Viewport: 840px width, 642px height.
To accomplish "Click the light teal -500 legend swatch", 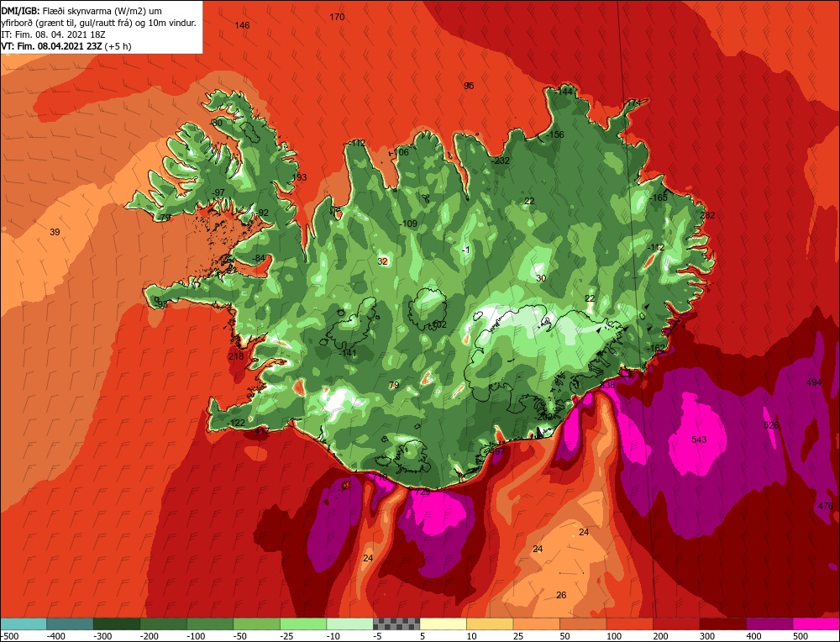I will click(24, 624).
